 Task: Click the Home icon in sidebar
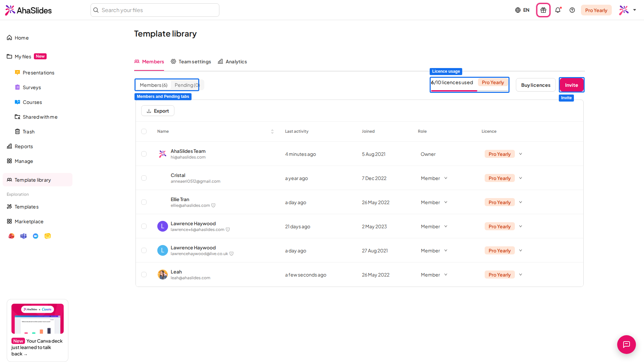[x=9, y=38]
